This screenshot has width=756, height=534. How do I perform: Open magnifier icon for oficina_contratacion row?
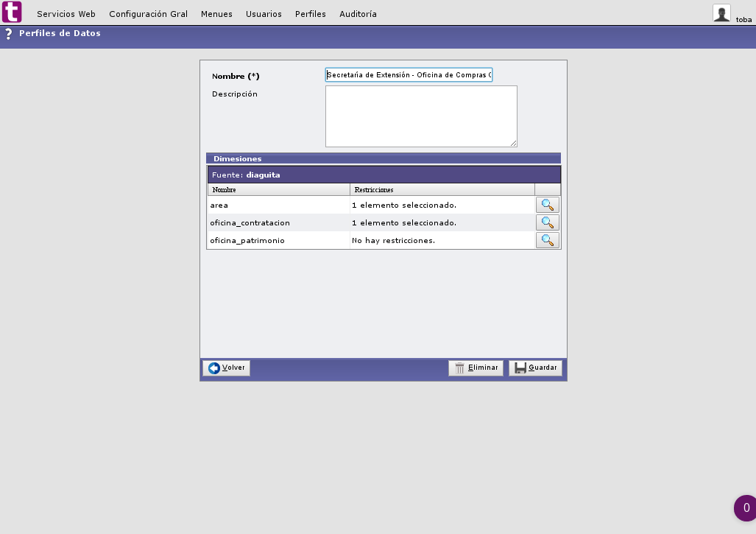pos(547,222)
